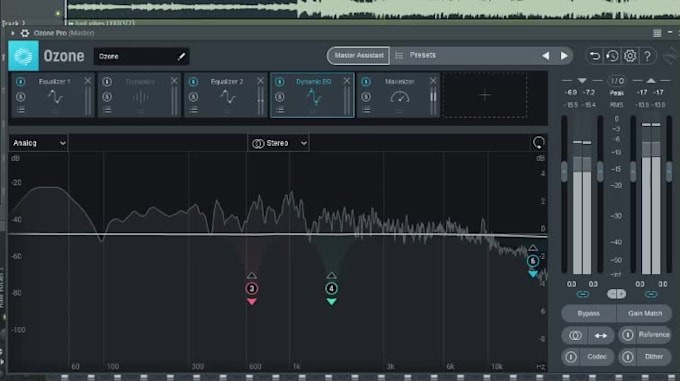Open the help question mark
This screenshot has width=680, height=381.
tap(647, 56)
